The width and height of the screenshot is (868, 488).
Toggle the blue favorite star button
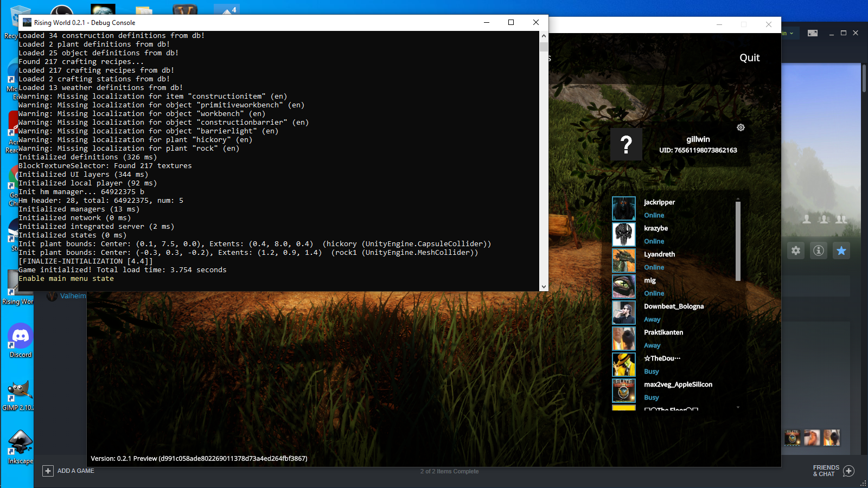[x=841, y=251]
